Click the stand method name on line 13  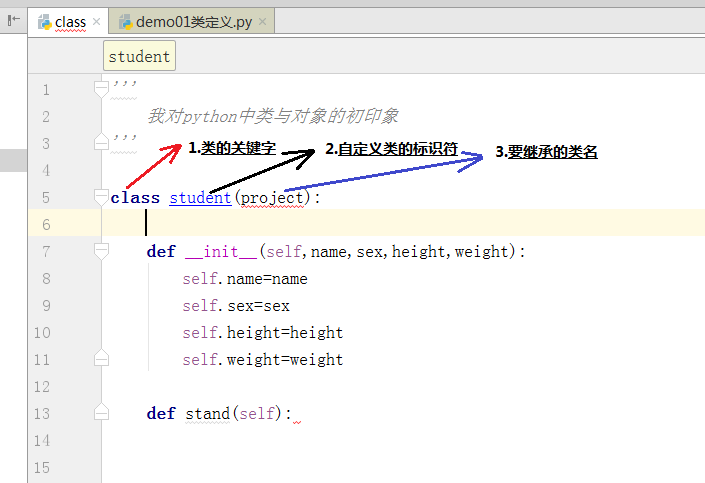(207, 413)
